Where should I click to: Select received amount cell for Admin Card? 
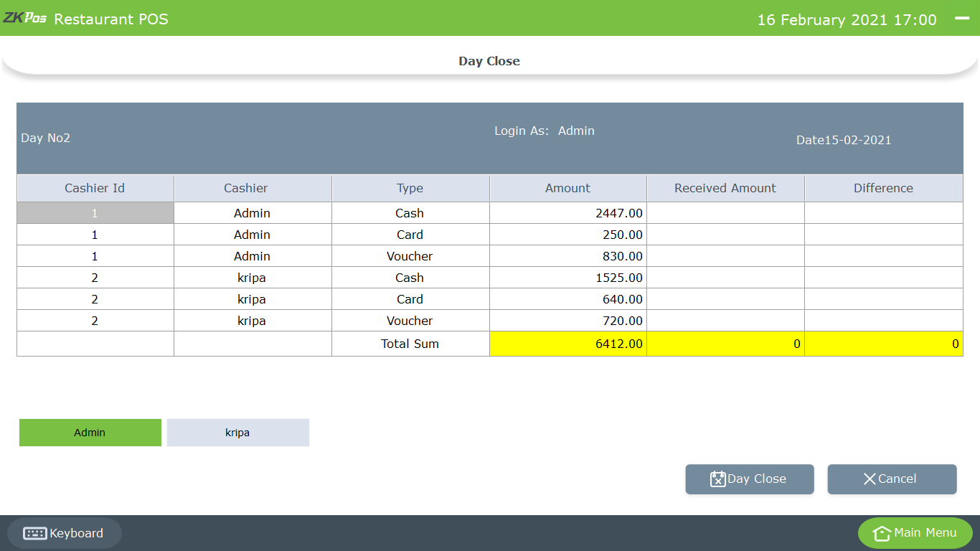[725, 235]
